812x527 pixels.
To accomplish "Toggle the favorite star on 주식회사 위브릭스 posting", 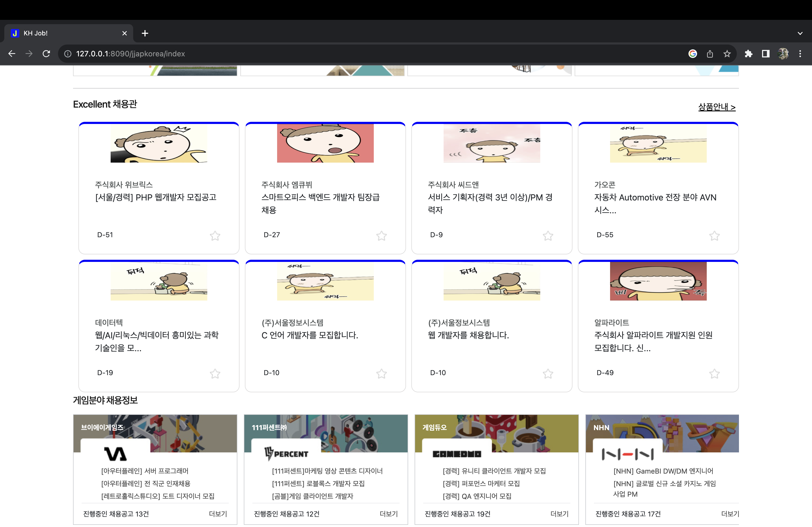I will (x=215, y=236).
